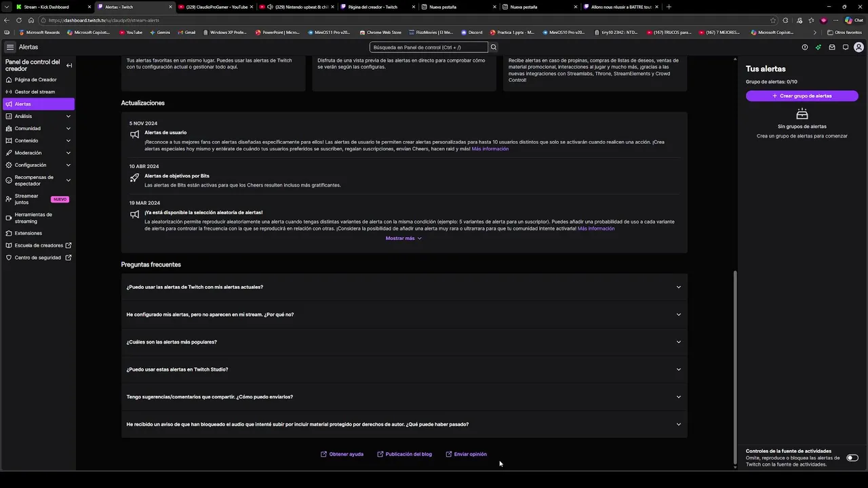Viewport: 868px width, 488px height.
Task: Click Crear grupo de alertas button
Action: click(x=802, y=96)
